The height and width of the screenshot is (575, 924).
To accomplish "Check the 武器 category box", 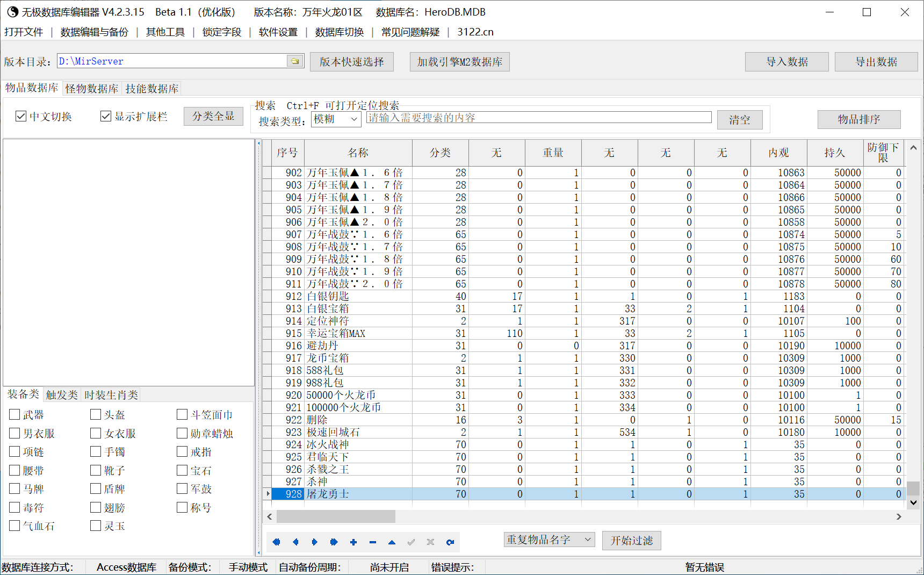I will tap(15, 414).
